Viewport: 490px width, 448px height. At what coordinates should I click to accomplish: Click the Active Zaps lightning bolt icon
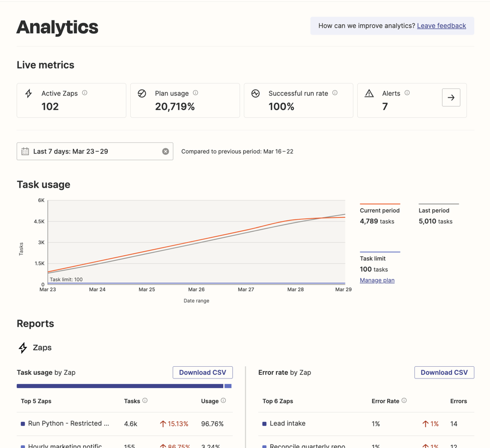point(29,94)
